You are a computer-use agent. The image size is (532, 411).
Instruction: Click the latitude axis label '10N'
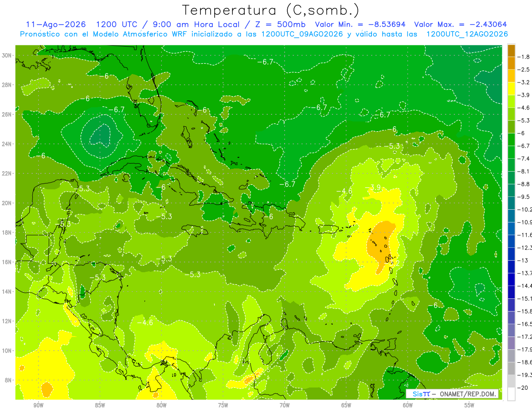8,350
